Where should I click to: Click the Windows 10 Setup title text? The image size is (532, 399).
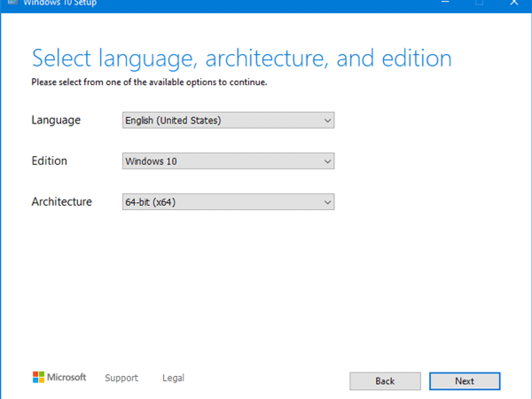(x=59, y=3)
